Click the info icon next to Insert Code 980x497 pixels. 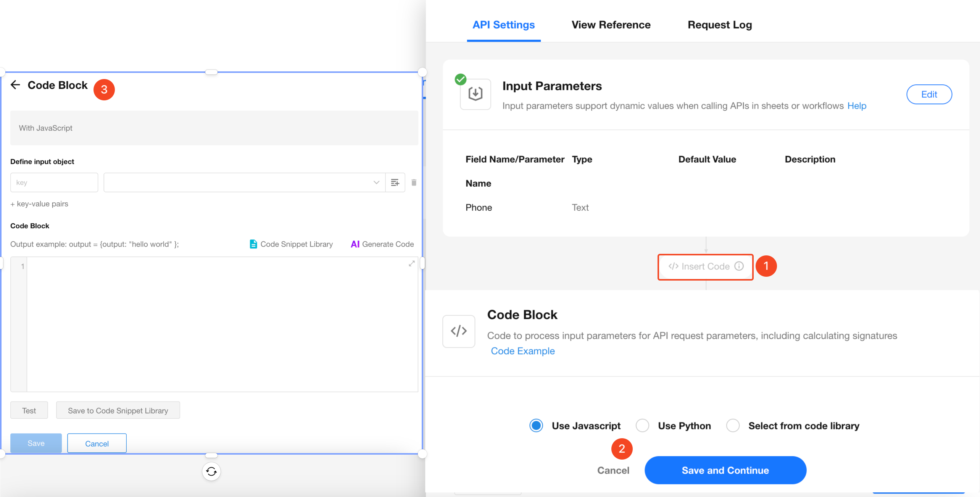739,266
